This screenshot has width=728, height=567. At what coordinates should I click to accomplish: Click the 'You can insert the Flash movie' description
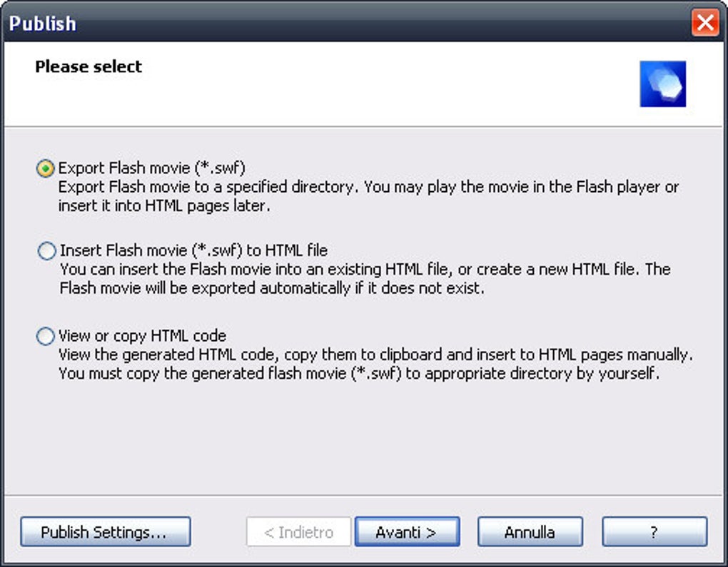[x=364, y=270]
